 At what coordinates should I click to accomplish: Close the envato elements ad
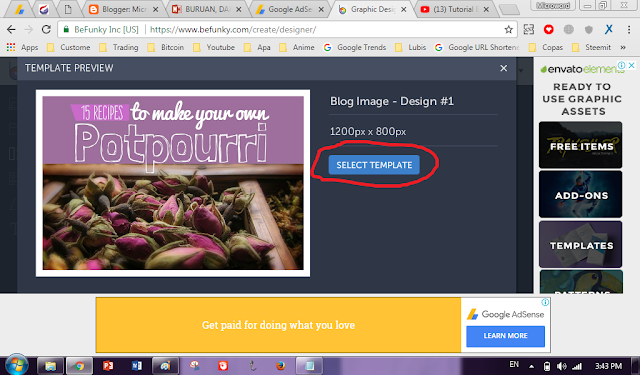(x=631, y=65)
